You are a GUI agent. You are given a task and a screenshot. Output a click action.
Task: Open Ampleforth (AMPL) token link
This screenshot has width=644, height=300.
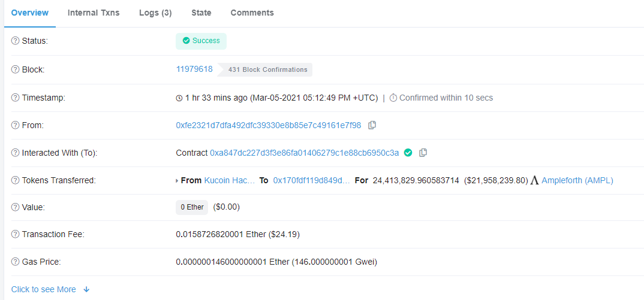click(x=577, y=180)
